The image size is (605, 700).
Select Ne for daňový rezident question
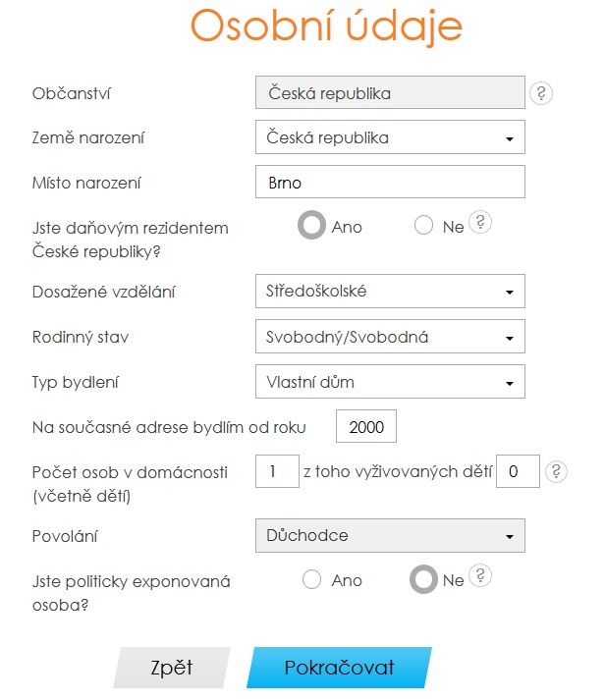(423, 225)
